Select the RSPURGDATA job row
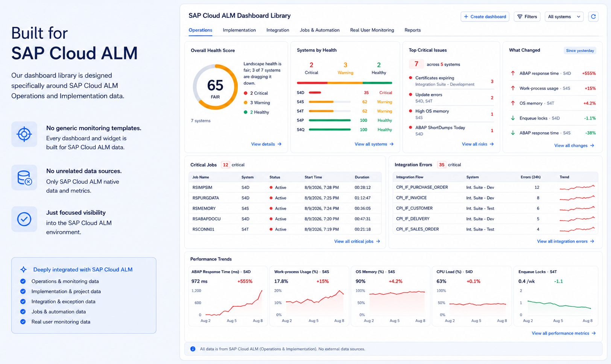This screenshot has width=611, height=364. 285,198
